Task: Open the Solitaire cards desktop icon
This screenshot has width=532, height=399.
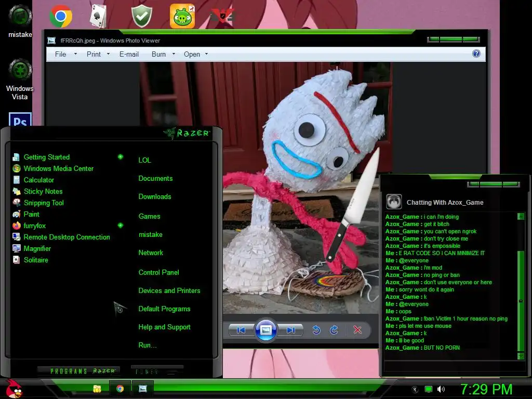Action: pos(98,16)
